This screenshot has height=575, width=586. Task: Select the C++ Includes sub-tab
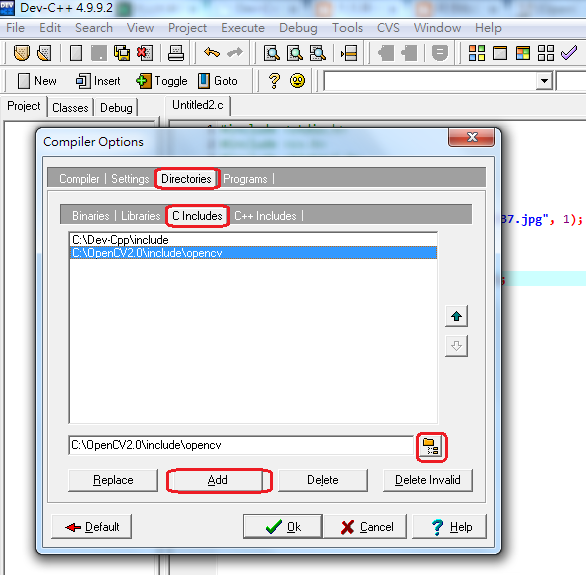pyautogui.click(x=265, y=216)
